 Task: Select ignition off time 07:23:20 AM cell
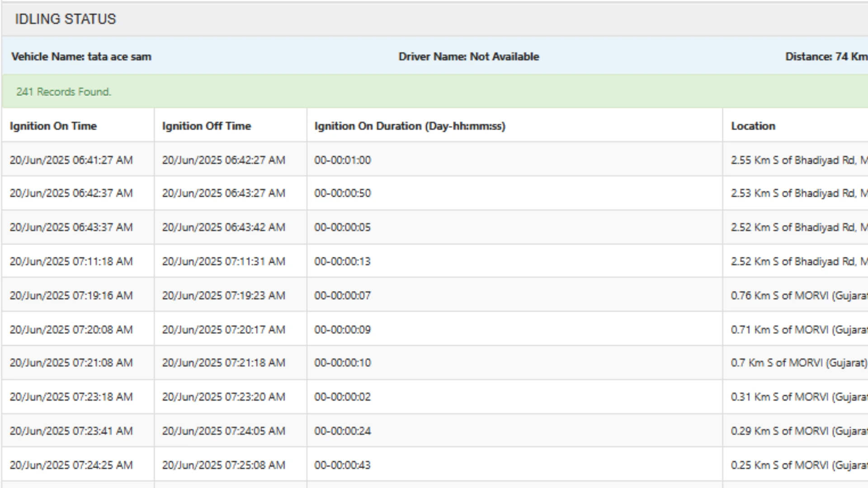[x=224, y=397]
